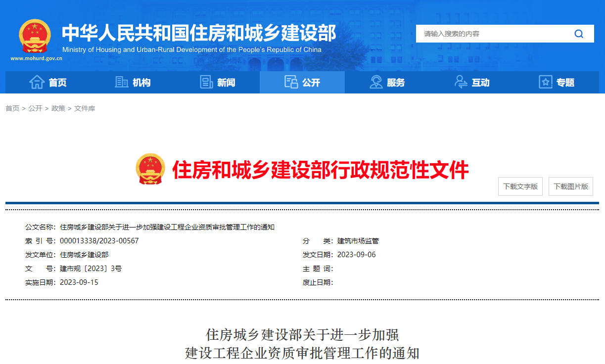Select the 专题 navigation tab
The width and height of the screenshot is (605, 364).
pos(557,82)
